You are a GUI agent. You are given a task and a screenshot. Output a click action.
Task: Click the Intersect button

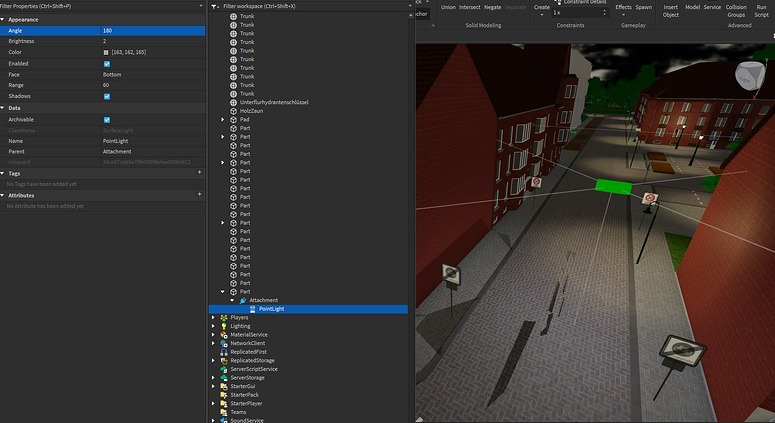(x=470, y=7)
